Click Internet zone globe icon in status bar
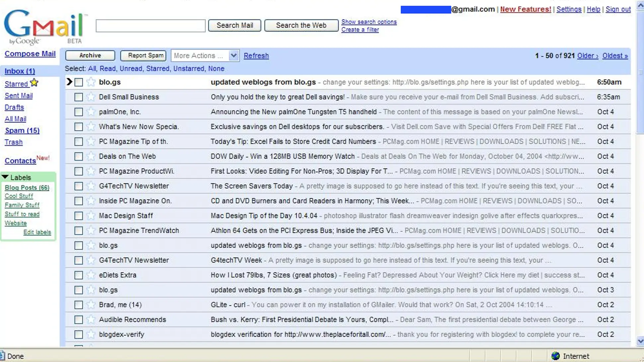Screen dimensions: 644x362 555,356
